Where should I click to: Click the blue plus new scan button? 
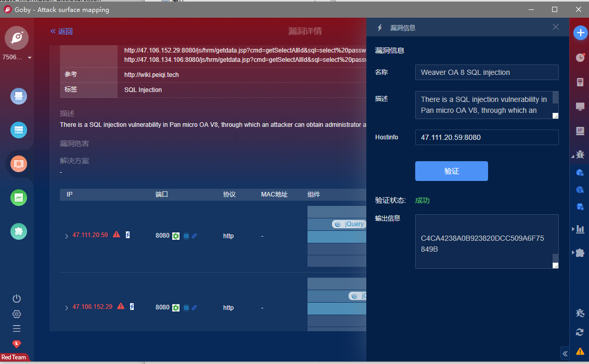coord(580,33)
